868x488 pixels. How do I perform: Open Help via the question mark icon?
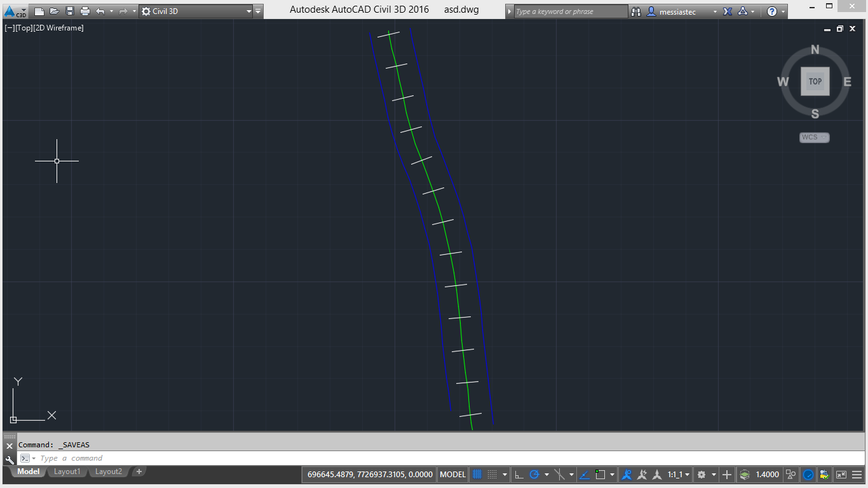click(x=773, y=11)
